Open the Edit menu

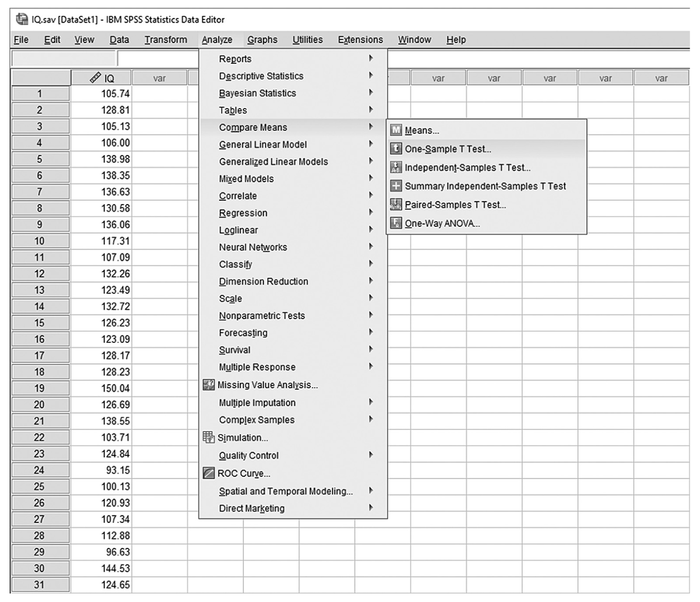pyautogui.click(x=52, y=40)
